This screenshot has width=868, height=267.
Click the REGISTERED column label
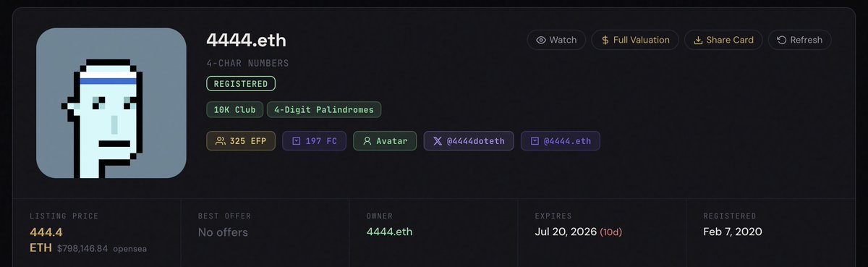[729, 216]
